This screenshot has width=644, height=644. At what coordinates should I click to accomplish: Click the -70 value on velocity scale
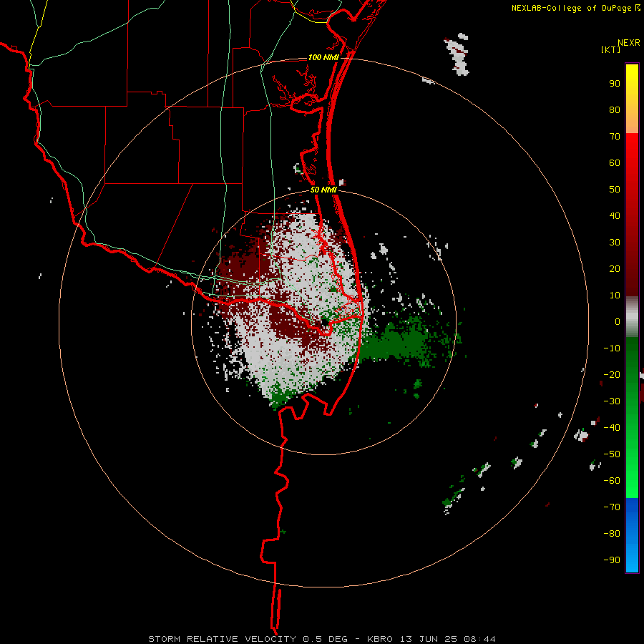612,507
